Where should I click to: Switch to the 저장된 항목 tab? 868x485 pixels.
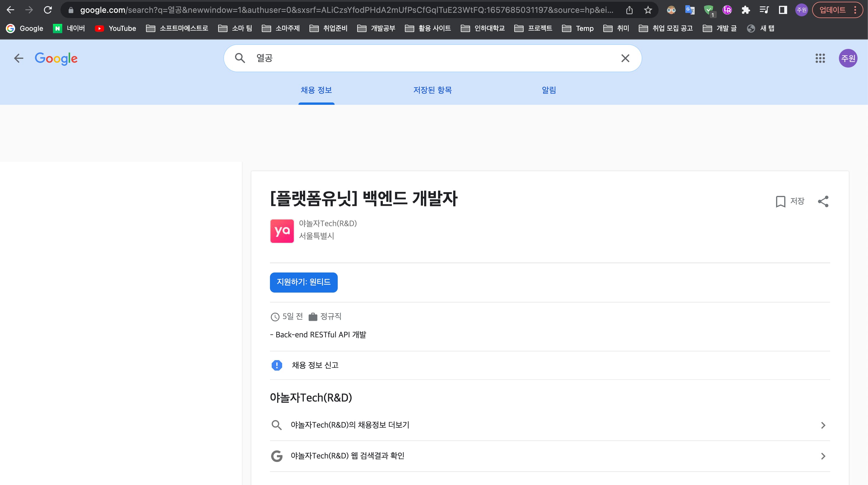(432, 90)
